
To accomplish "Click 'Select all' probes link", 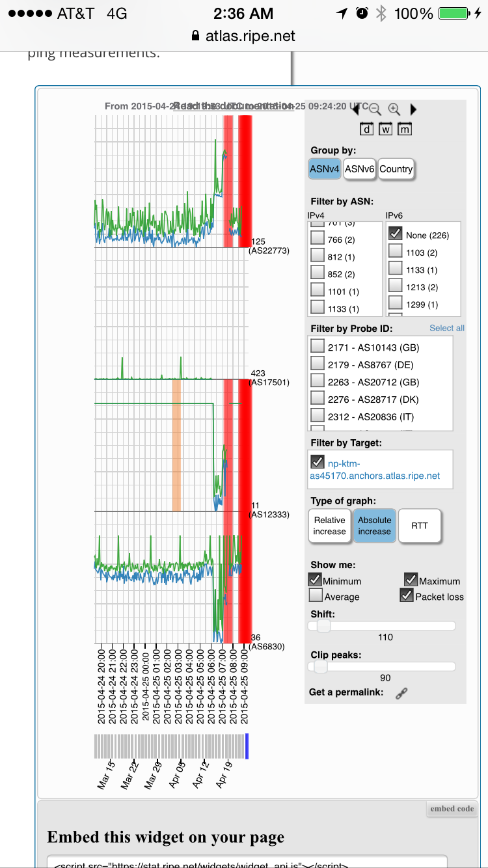I will pos(447,328).
